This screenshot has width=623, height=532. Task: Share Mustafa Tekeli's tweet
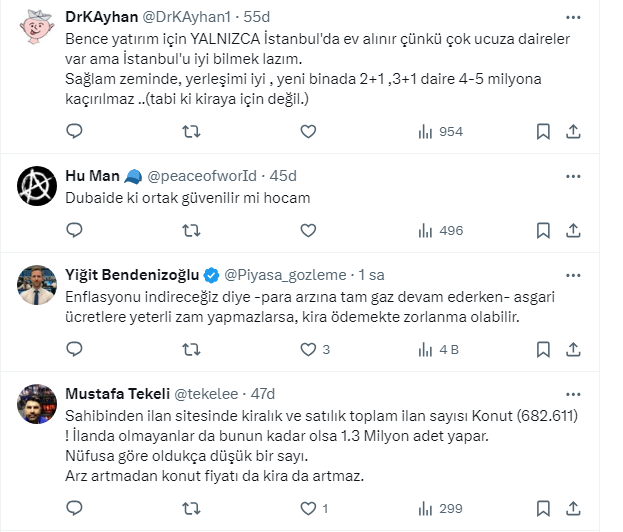[574, 508]
